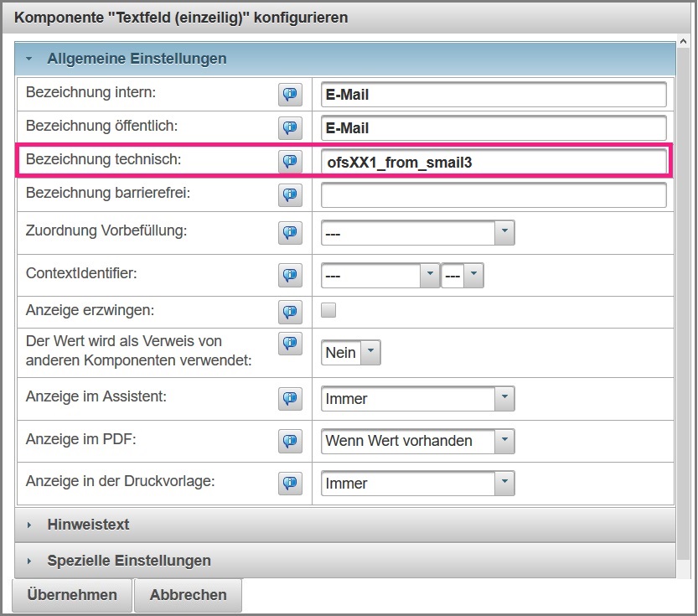Click the Übernehmen button
The image size is (698, 616).
[72, 595]
